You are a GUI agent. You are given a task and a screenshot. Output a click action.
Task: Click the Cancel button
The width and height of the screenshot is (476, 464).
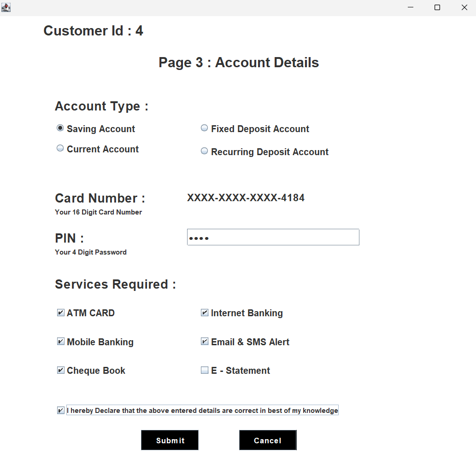(268, 440)
